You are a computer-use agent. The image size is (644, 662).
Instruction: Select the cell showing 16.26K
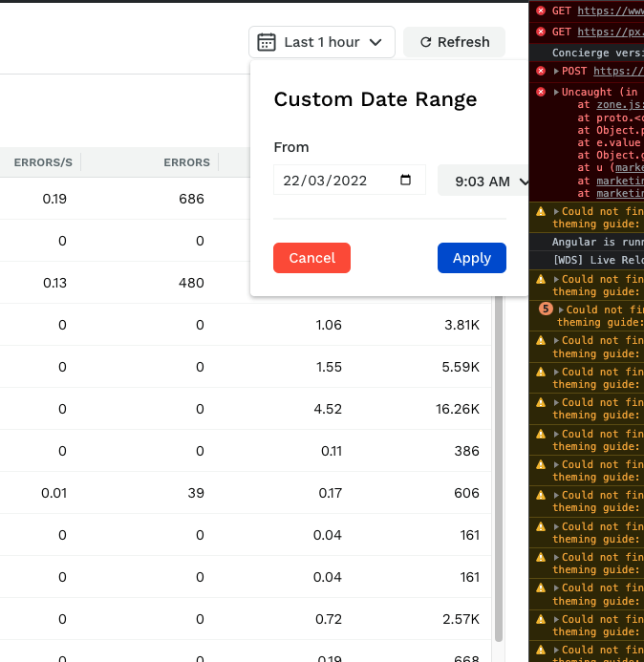coord(458,409)
